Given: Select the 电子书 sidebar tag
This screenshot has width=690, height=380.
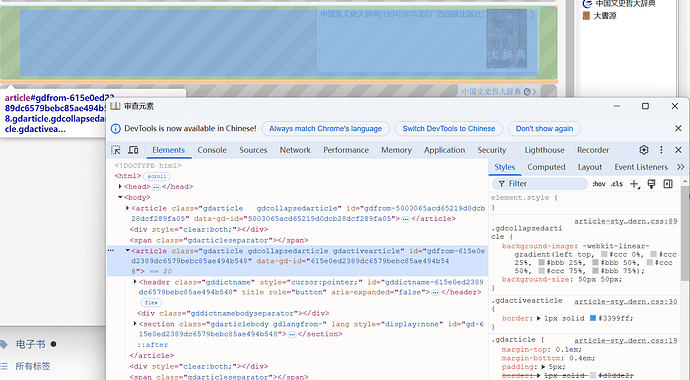Looking at the screenshot, I should click(30, 344).
